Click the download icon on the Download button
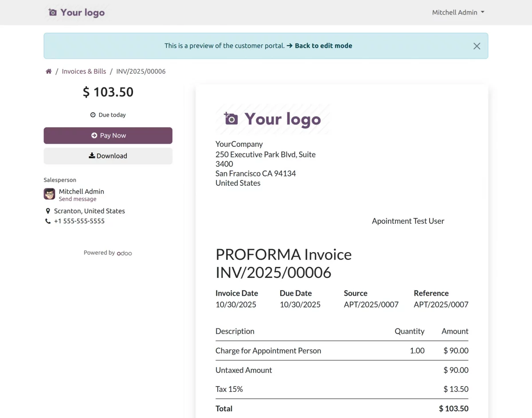Screen dimensions: 532x418 91,156
